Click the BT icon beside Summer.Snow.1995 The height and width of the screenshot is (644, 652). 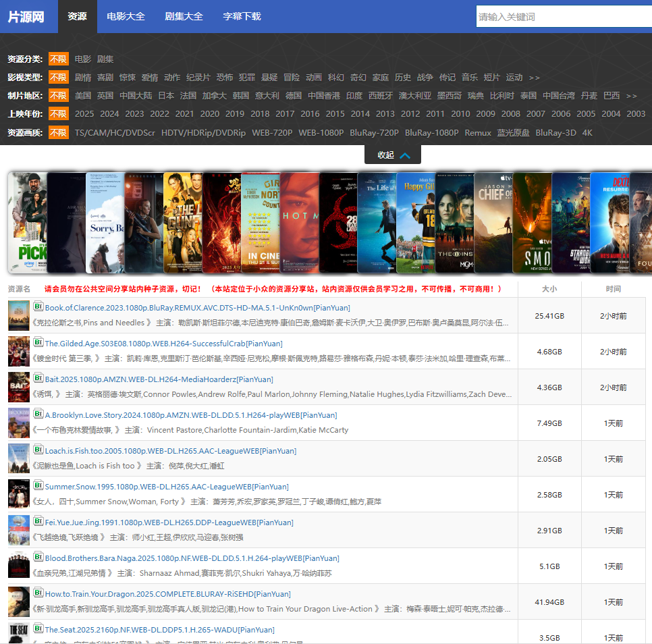(x=38, y=485)
